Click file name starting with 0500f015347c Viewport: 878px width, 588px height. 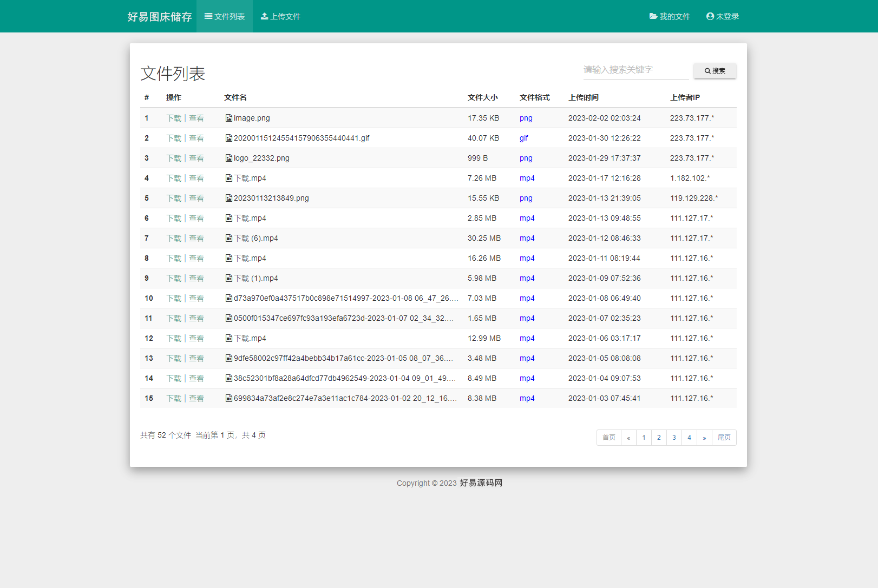(x=344, y=318)
